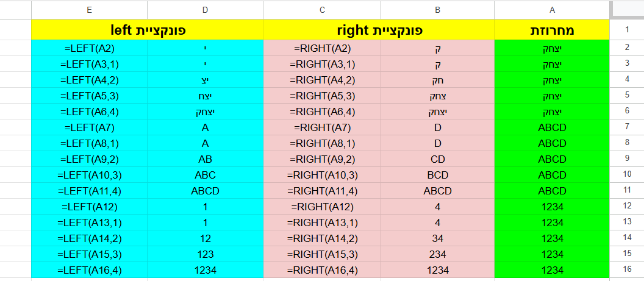Image resolution: width=644 pixels, height=281 pixels.
Task: Select row 1 header
Action: tap(626, 29)
